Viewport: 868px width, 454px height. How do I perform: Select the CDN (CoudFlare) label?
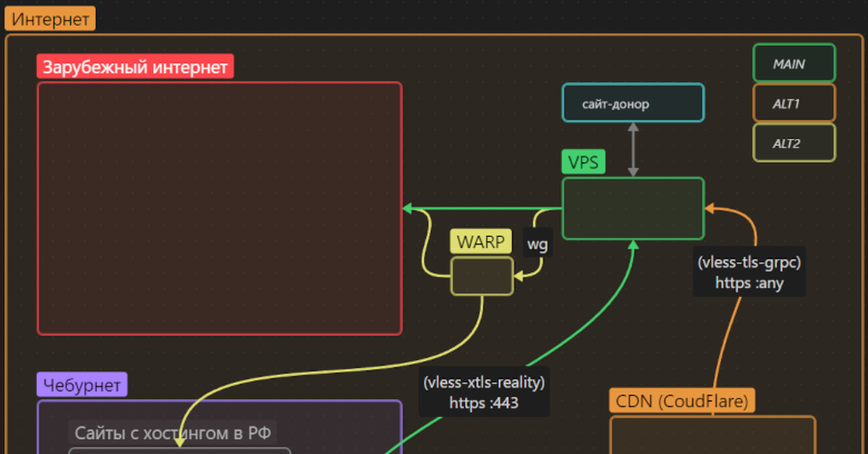pos(682,401)
